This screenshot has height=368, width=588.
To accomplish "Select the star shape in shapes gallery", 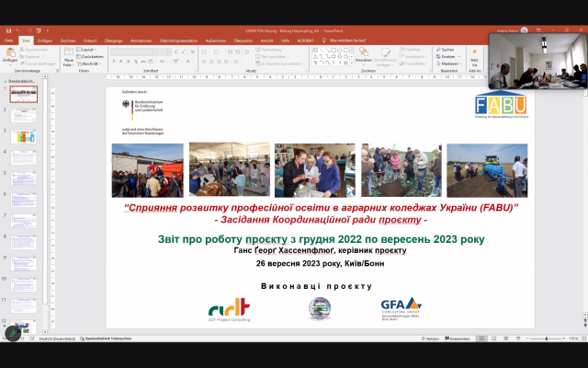I will point(345,63).
